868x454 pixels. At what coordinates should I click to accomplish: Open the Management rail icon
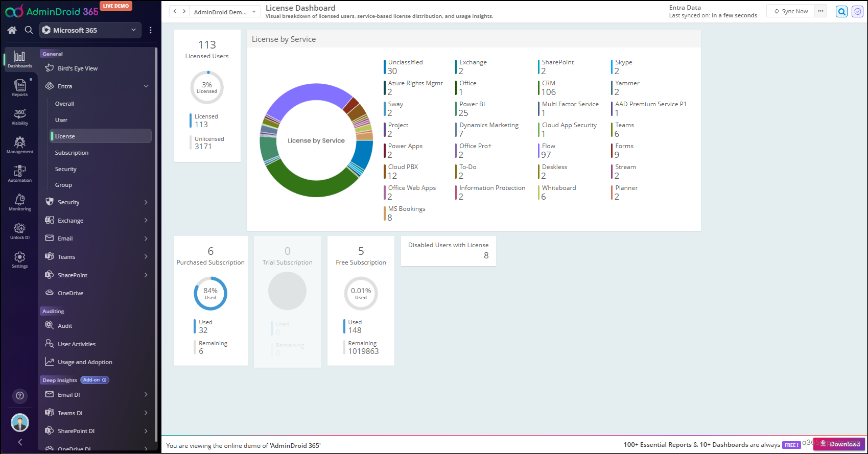point(20,145)
